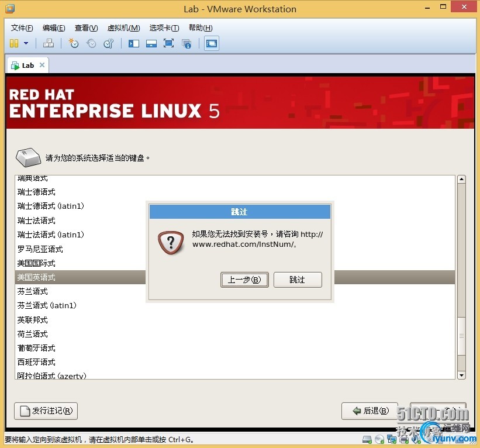This screenshot has height=448, width=480.
Task: Click the 后退(B) back button
Action: pyautogui.click(x=370, y=411)
